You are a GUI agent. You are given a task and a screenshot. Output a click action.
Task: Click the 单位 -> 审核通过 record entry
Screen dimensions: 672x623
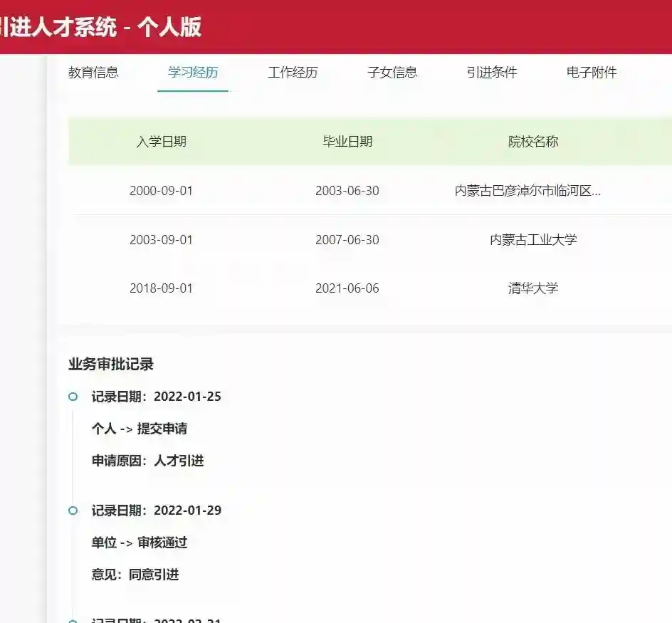coord(140,543)
